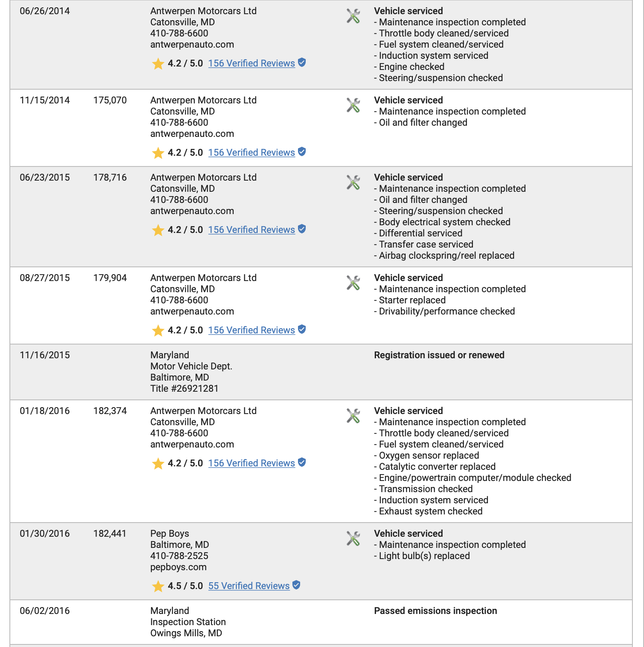Click the verified shield badge in the 06/26/2014 entry
This screenshot has height=647, width=644.
302,63
